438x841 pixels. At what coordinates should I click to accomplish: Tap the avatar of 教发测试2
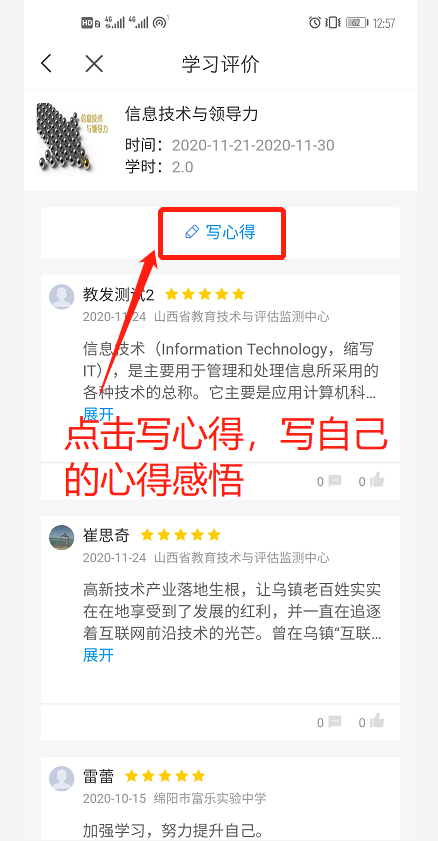(62, 297)
